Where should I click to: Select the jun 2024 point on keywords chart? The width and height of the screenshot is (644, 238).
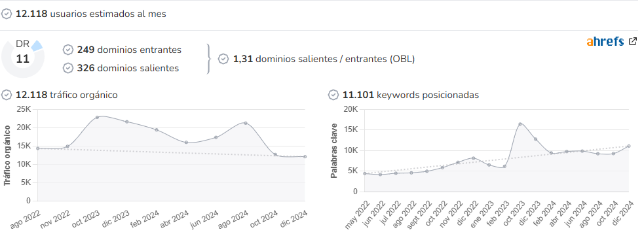(582, 151)
